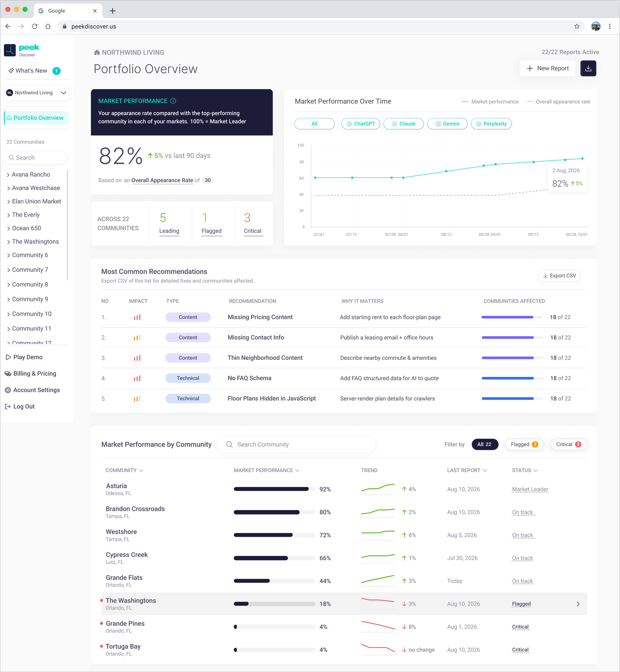Open The Washingtons row arrow
The image size is (620, 672).
pyautogui.click(x=578, y=604)
